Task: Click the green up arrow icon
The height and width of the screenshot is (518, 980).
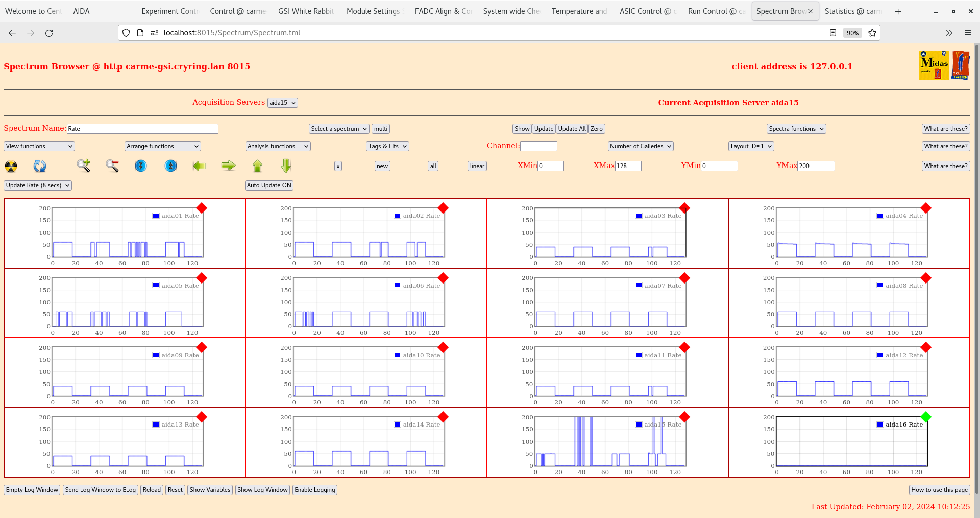Action: [x=257, y=166]
